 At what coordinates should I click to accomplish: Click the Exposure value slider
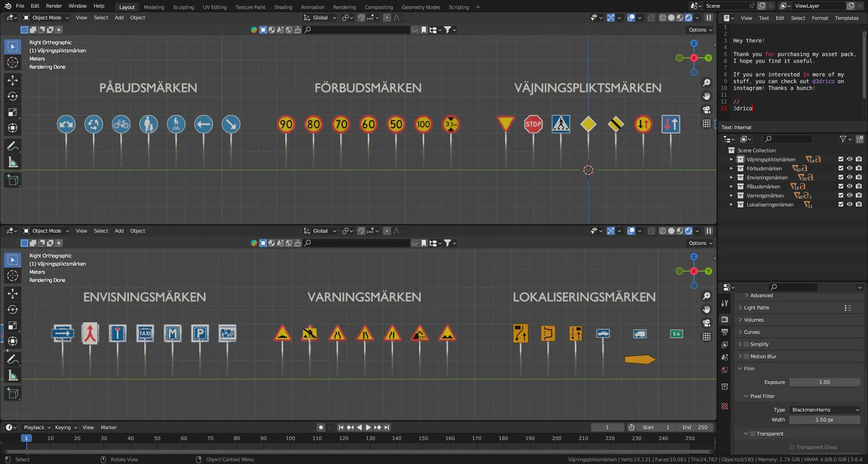click(x=825, y=382)
